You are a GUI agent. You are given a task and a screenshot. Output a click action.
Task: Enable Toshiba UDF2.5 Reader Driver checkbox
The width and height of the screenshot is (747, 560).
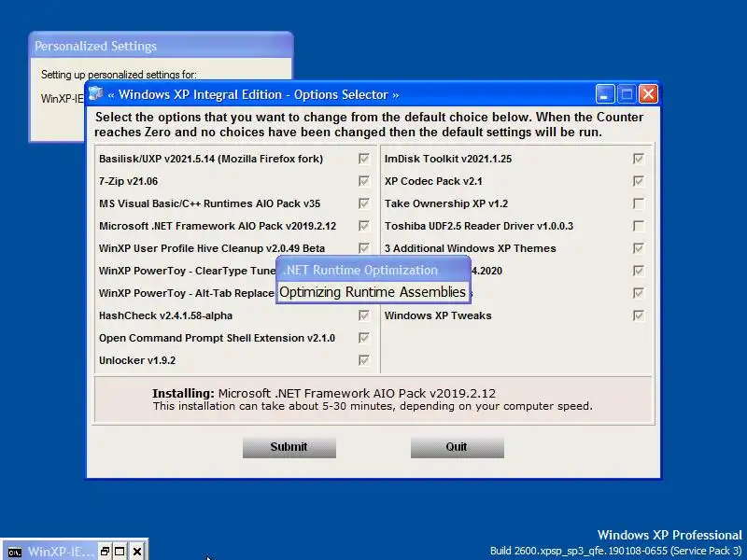pos(639,226)
